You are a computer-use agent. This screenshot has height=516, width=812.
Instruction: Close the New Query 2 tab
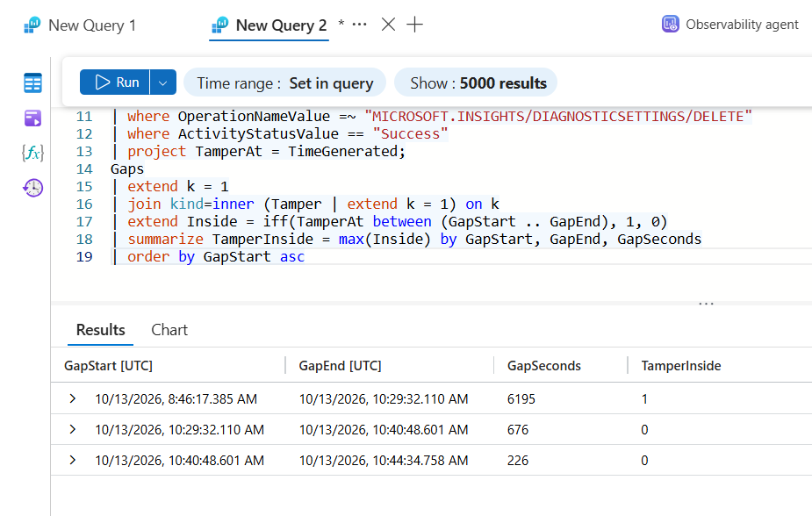(388, 25)
